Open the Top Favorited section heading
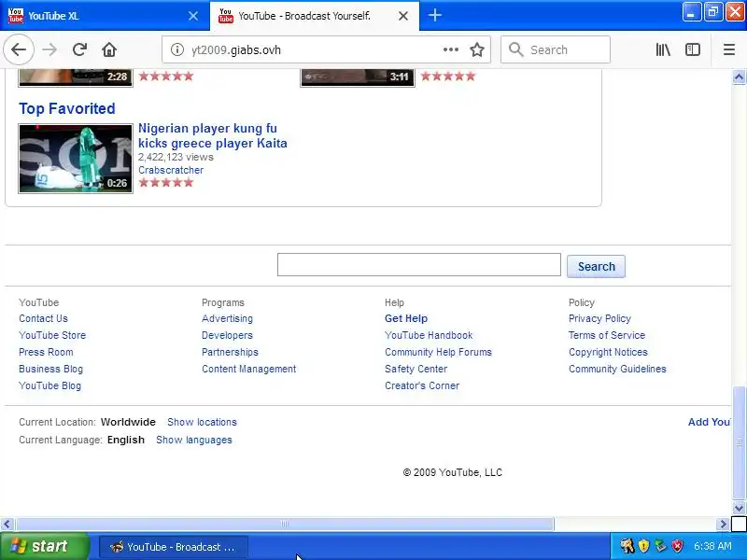Image resolution: width=747 pixels, height=560 pixels. (x=66, y=108)
